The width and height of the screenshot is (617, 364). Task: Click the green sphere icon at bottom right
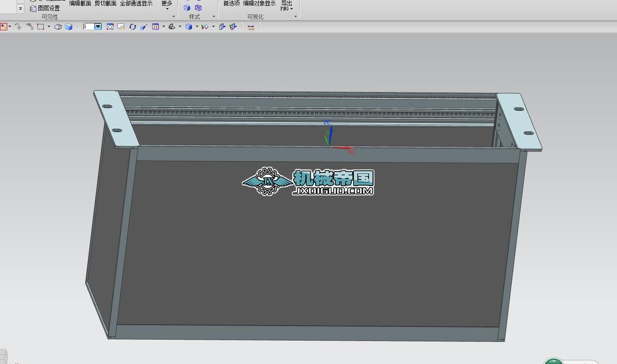click(553, 361)
